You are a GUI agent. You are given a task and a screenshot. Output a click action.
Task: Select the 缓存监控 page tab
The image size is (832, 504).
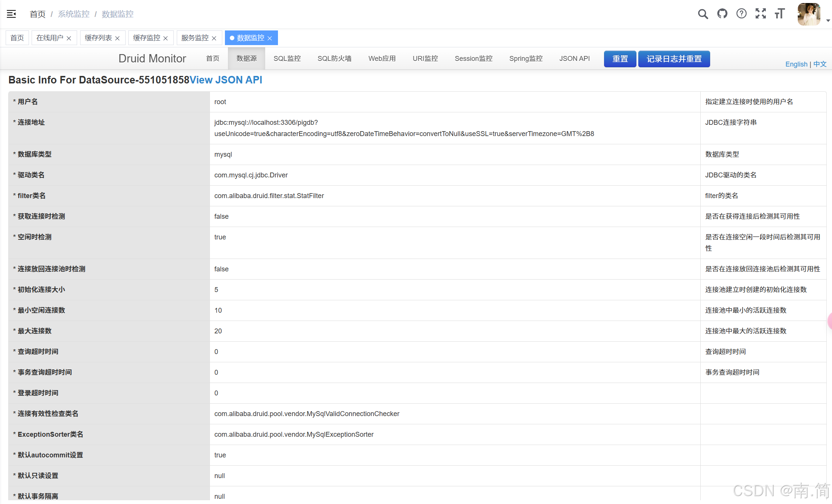pyautogui.click(x=146, y=38)
